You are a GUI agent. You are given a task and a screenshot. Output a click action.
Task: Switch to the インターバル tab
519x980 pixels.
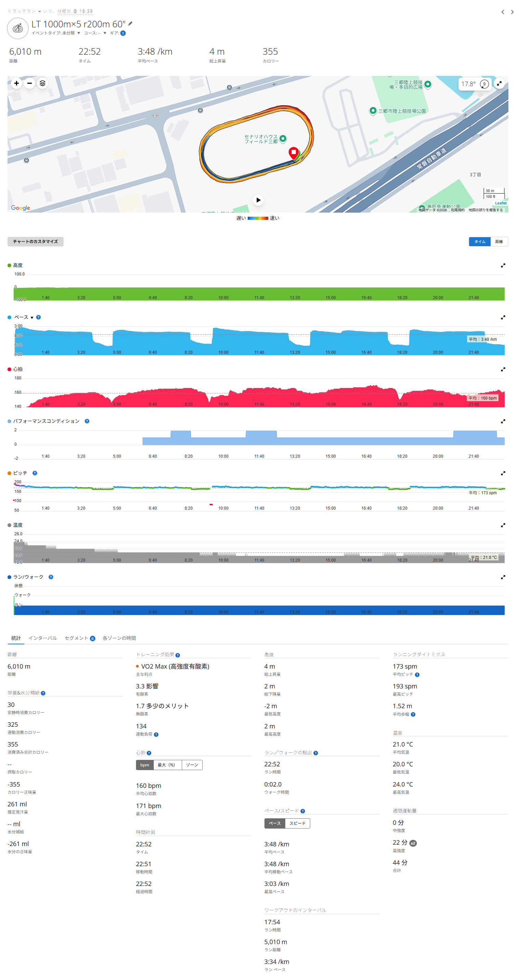pos(43,638)
